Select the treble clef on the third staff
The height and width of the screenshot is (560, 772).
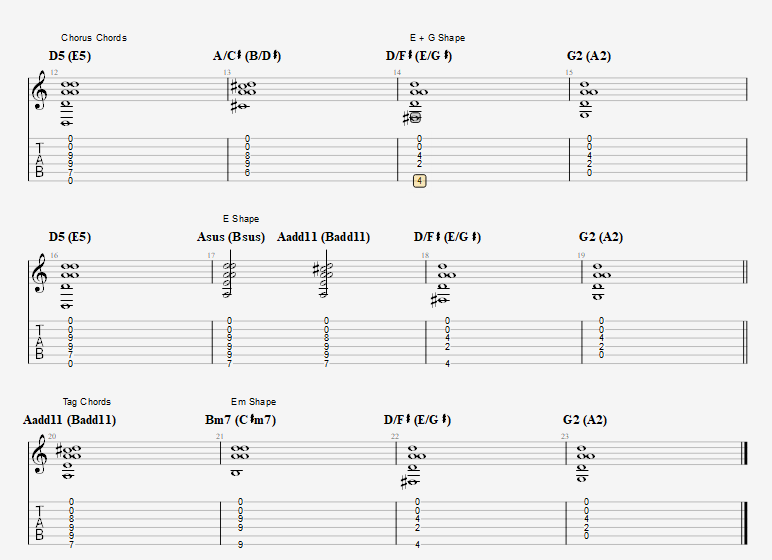39,454
